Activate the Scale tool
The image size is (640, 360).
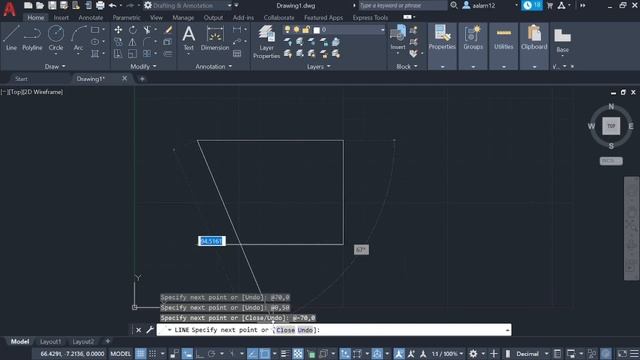[x=133, y=53]
